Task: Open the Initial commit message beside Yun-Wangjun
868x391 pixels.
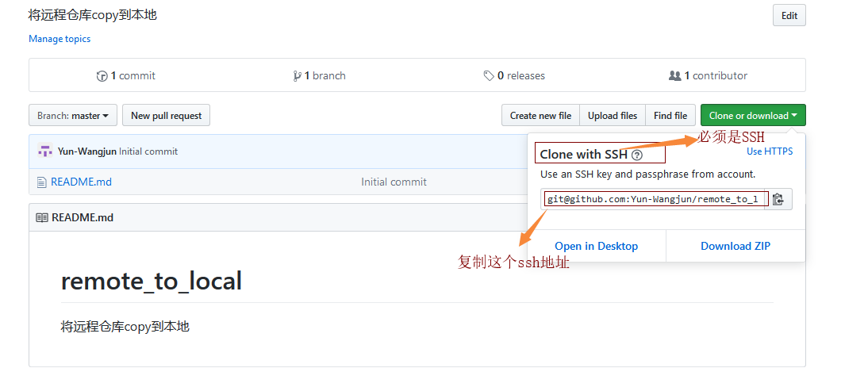Action: [148, 151]
